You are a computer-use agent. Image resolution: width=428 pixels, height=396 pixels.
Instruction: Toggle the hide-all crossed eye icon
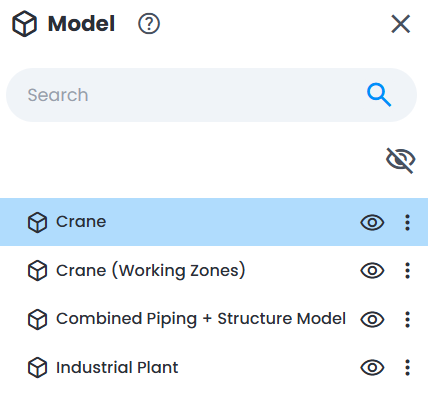tap(400, 160)
